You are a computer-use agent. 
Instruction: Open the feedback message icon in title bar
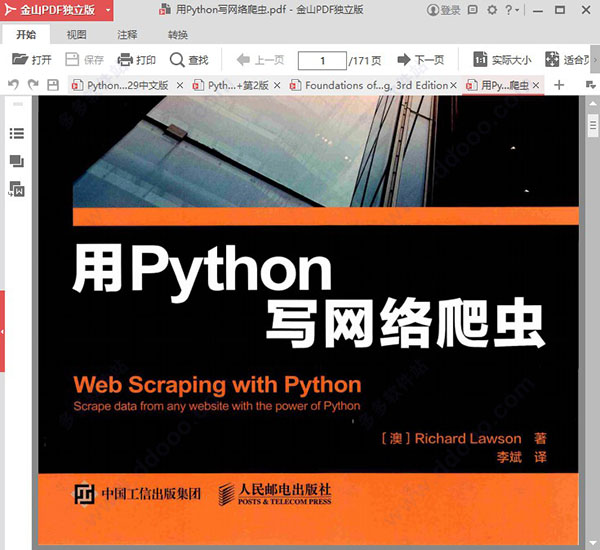point(473,10)
